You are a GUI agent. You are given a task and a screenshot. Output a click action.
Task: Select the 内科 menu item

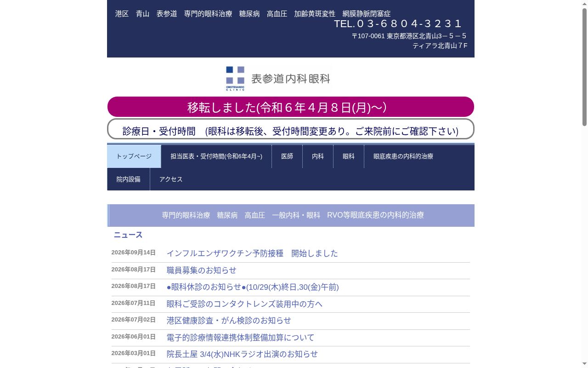click(x=318, y=156)
